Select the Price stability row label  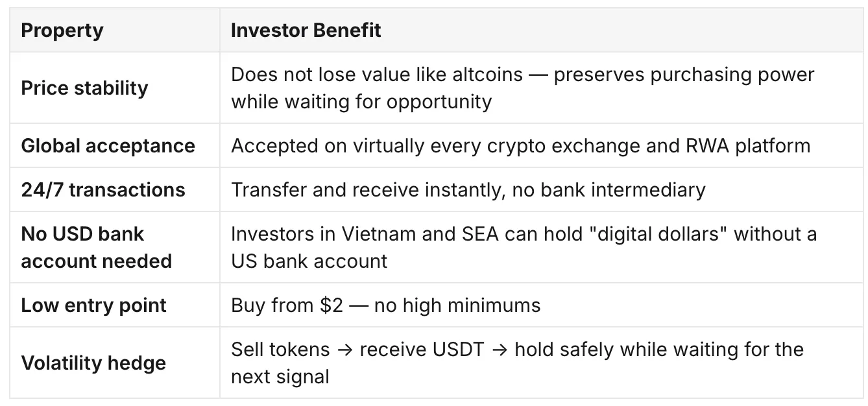point(85,88)
